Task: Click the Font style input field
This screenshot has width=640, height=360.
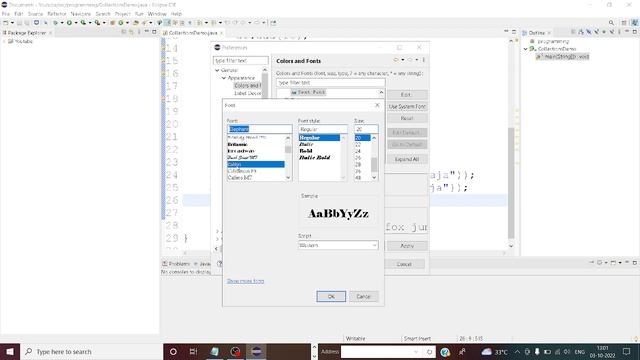Action: [x=322, y=129]
